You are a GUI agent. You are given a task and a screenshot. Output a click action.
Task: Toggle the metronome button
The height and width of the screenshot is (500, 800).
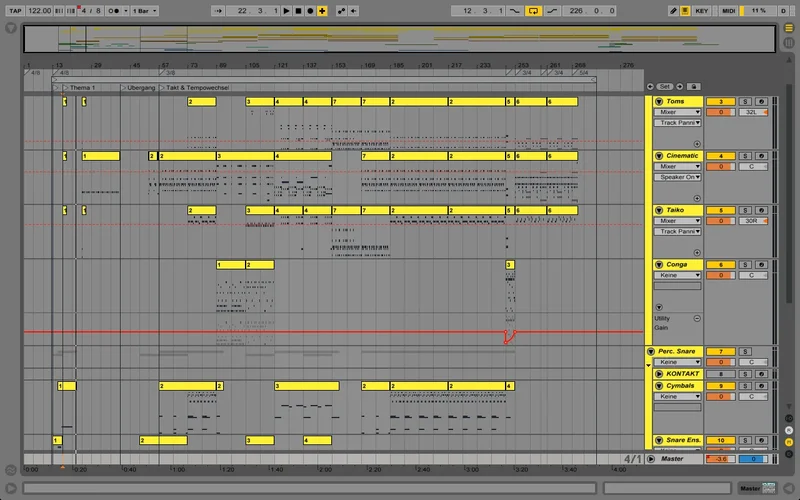coord(115,11)
